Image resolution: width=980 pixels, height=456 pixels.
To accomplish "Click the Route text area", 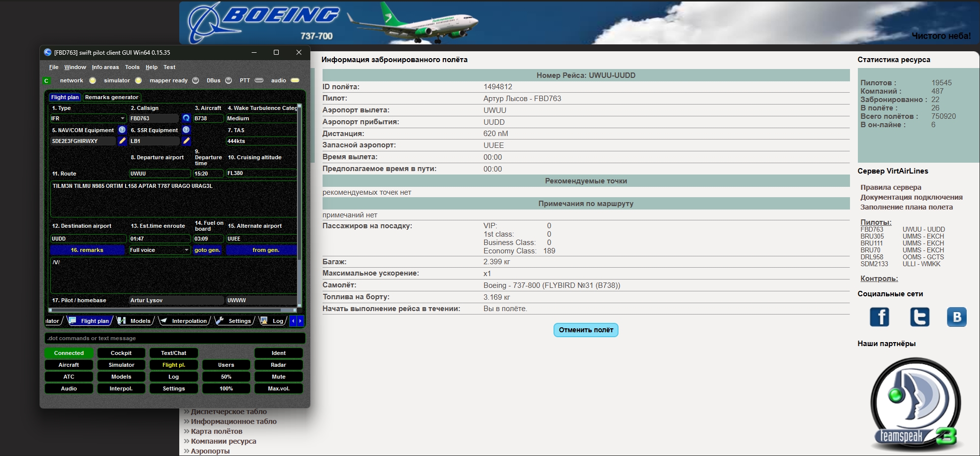I will (x=173, y=199).
